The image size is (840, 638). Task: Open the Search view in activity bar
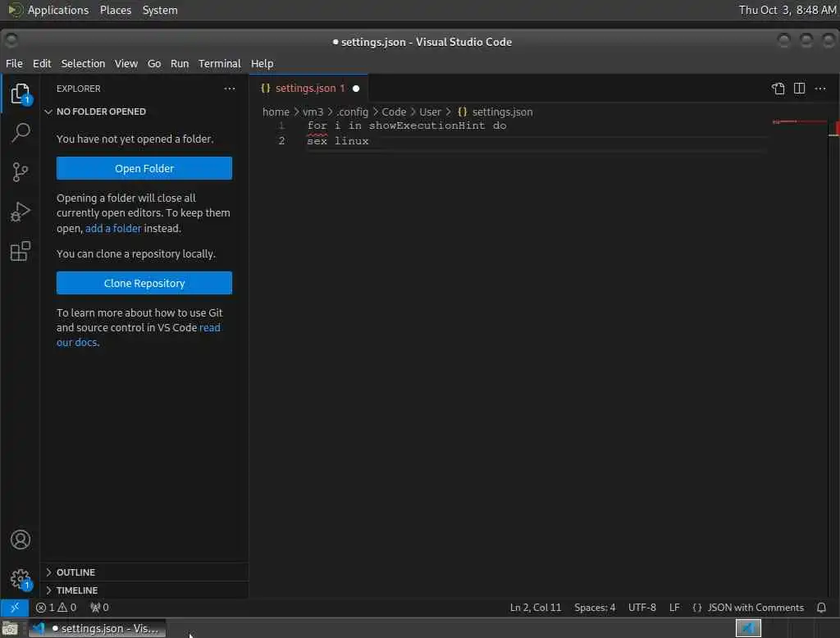point(21,132)
